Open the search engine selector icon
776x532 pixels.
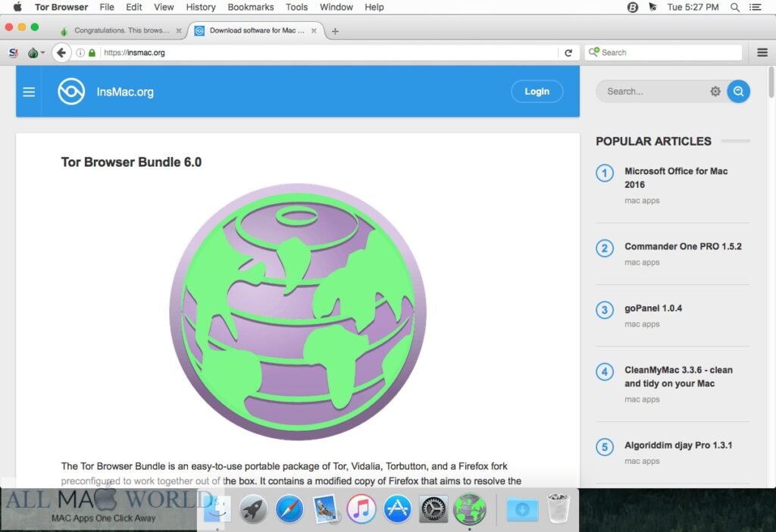point(593,52)
